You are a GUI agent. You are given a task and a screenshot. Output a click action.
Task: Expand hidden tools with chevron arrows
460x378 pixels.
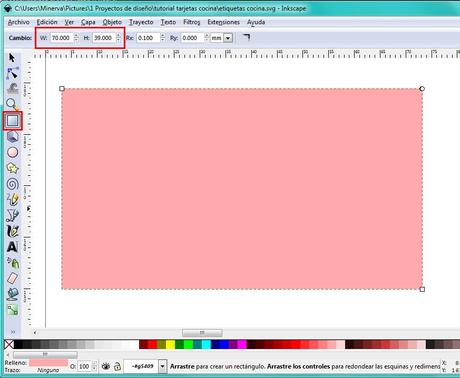point(13,332)
